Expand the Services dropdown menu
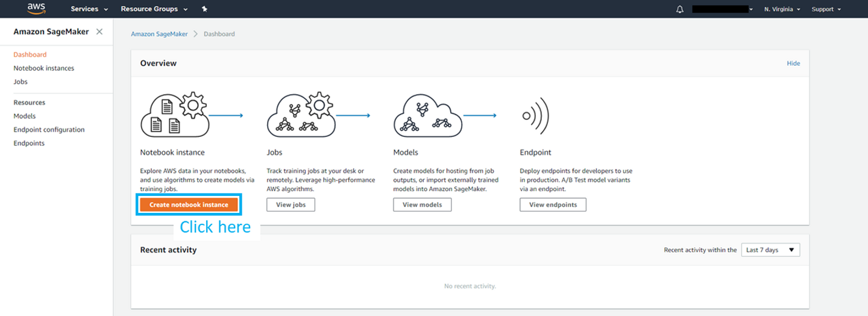 click(x=89, y=9)
